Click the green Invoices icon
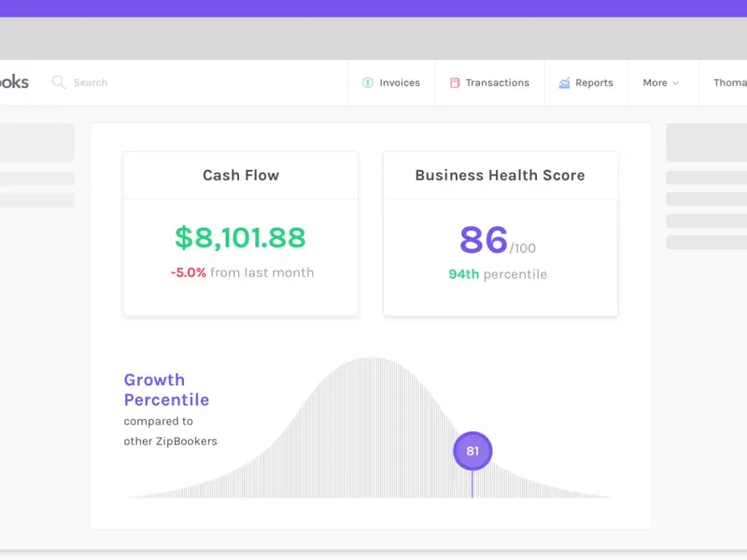The height and width of the screenshot is (560, 747). point(368,83)
